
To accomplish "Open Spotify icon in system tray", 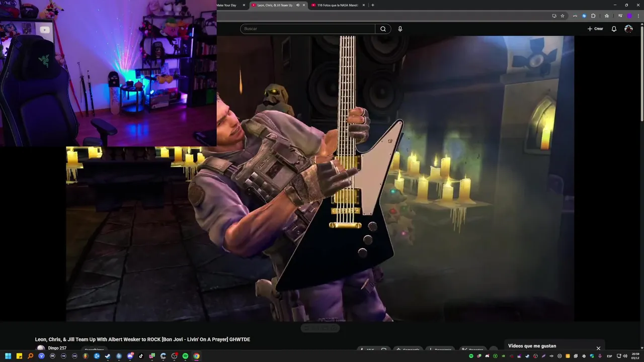I will tap(471, 356).
